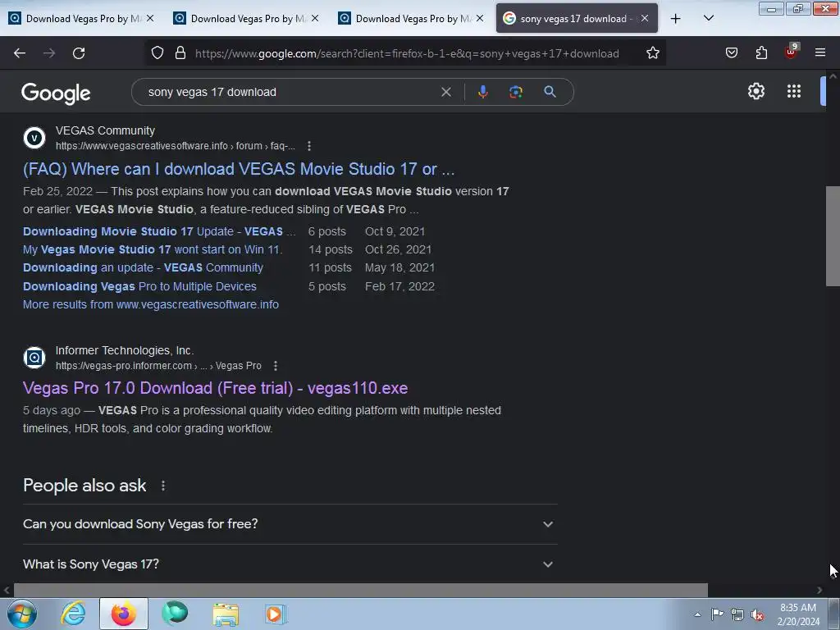The height and width of the screenshot is (630, 840).
Task: Click the muted volume tray icon
Action: click(x=757, y=615)
